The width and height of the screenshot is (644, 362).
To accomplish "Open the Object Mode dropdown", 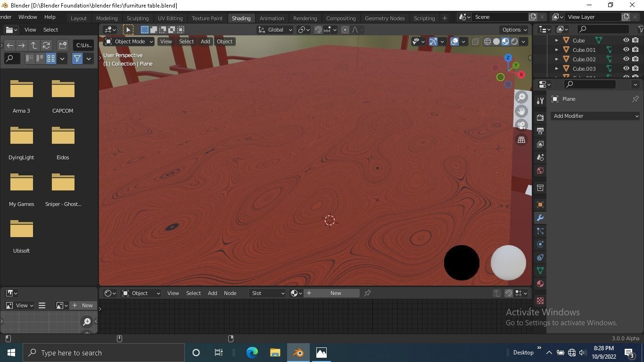I will tap(129, 41).
